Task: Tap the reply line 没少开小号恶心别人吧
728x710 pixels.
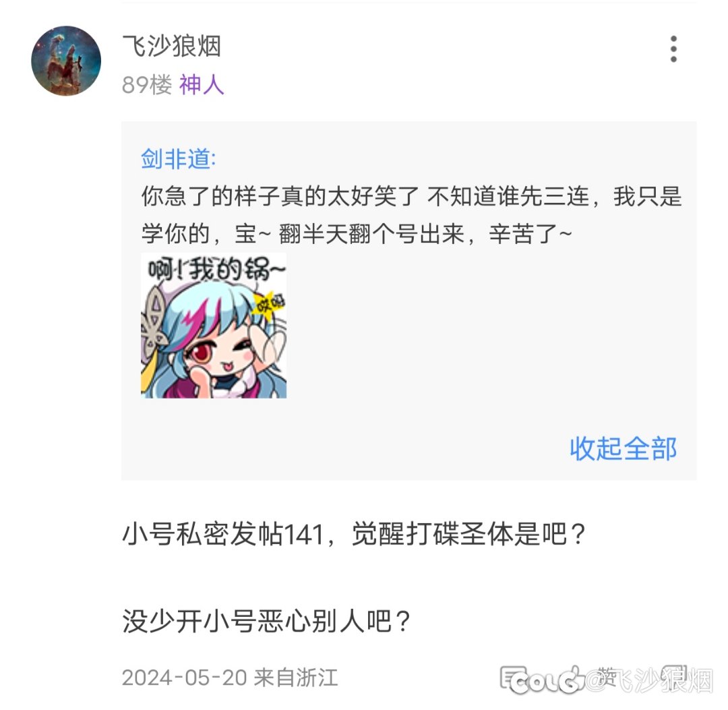Action: tap(266, 621)
